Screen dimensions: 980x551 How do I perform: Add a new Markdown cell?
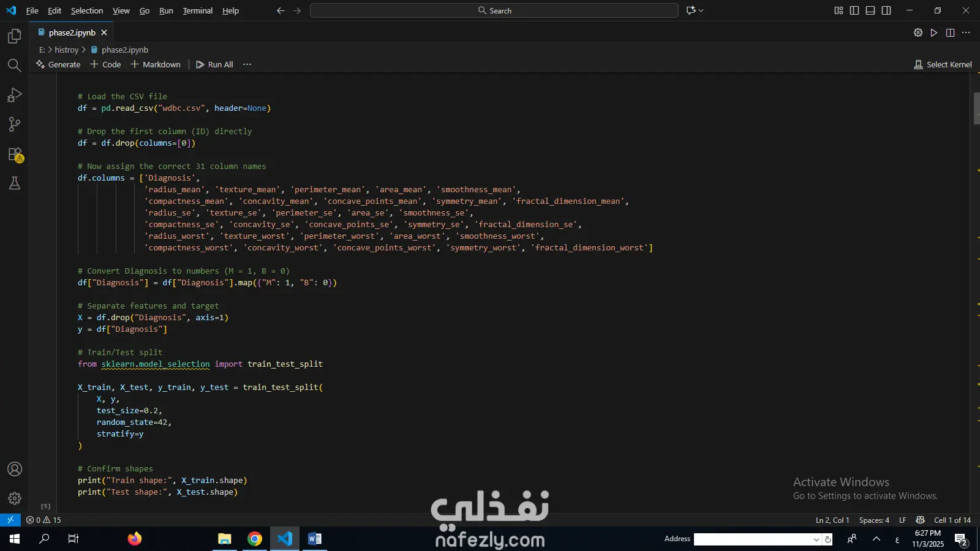156,64
